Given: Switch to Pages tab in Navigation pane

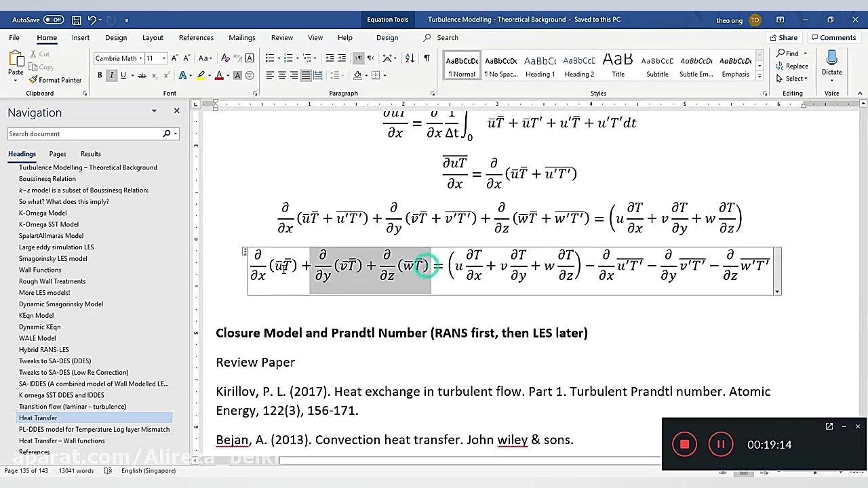Looking at the screenshot, I should [x=58, y=154].
